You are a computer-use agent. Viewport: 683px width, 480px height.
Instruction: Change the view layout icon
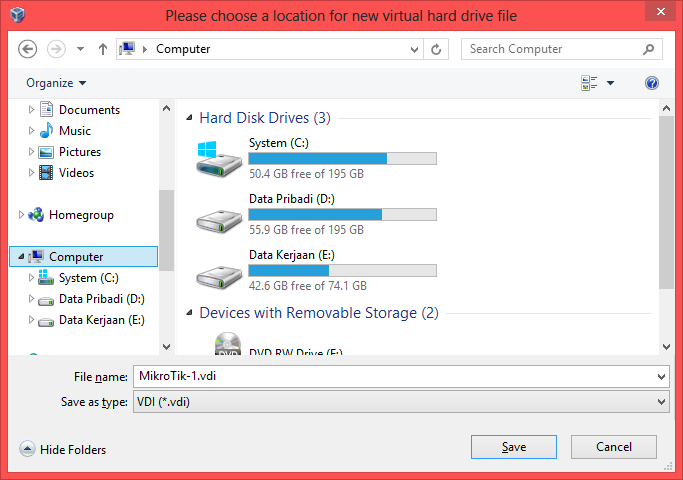589,83
